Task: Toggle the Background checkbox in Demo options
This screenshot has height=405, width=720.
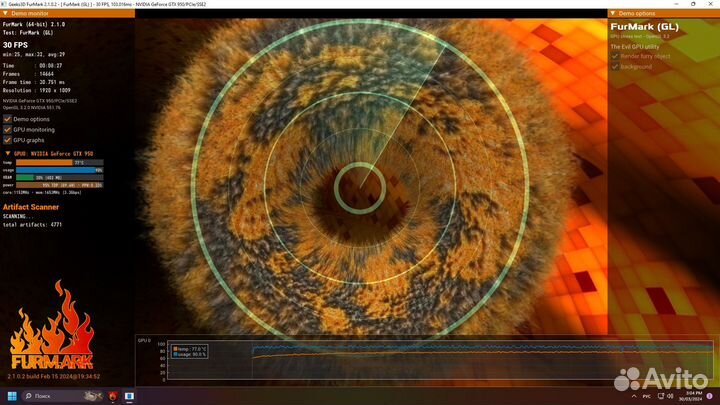Action: [615, 67]
